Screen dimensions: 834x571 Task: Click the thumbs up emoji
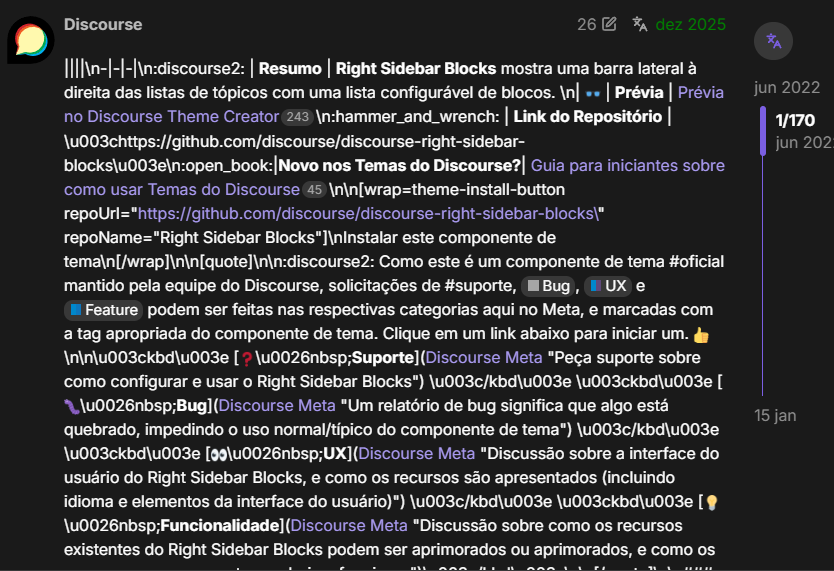701,335
